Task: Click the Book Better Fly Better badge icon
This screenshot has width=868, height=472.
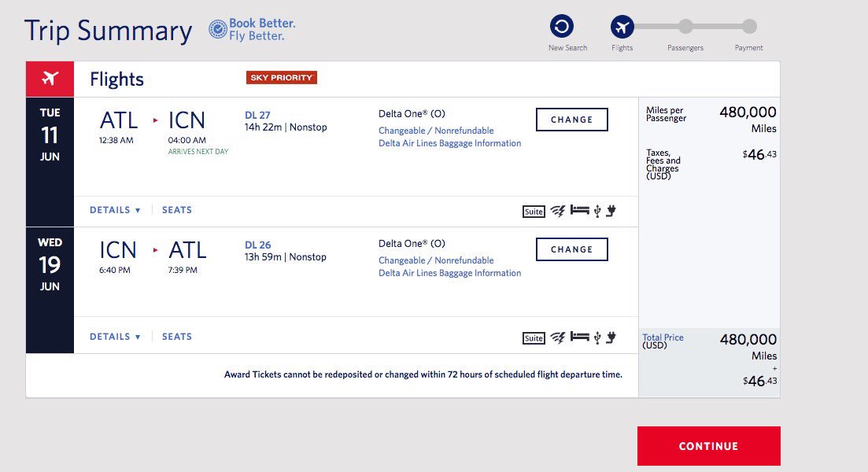Action: 217,29
